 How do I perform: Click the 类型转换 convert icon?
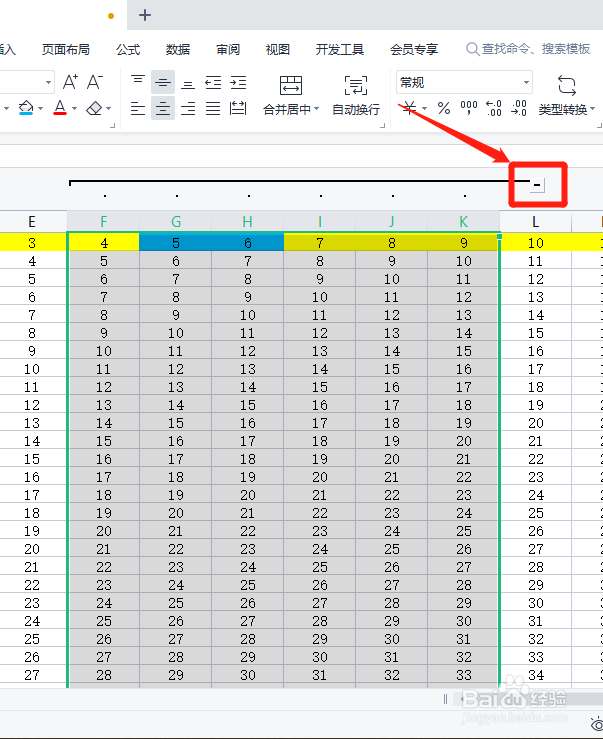click(x=566, y=85)
